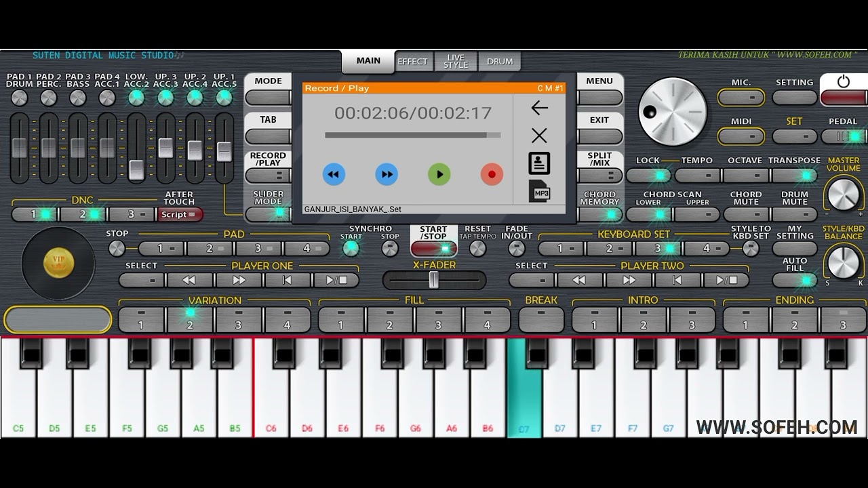Adjust the LOW. ACC.2 volume fader
Viewport: 868px width, 488px height.
coord(136,169)
